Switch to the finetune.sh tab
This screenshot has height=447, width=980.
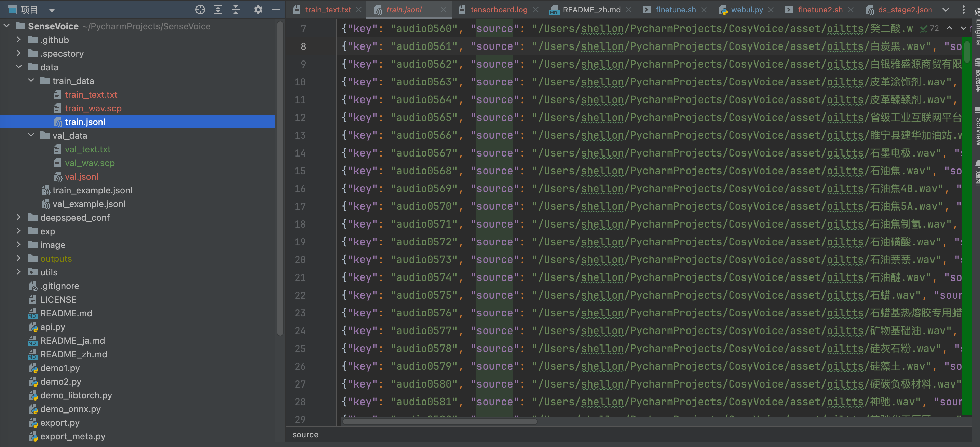(675, 10)
